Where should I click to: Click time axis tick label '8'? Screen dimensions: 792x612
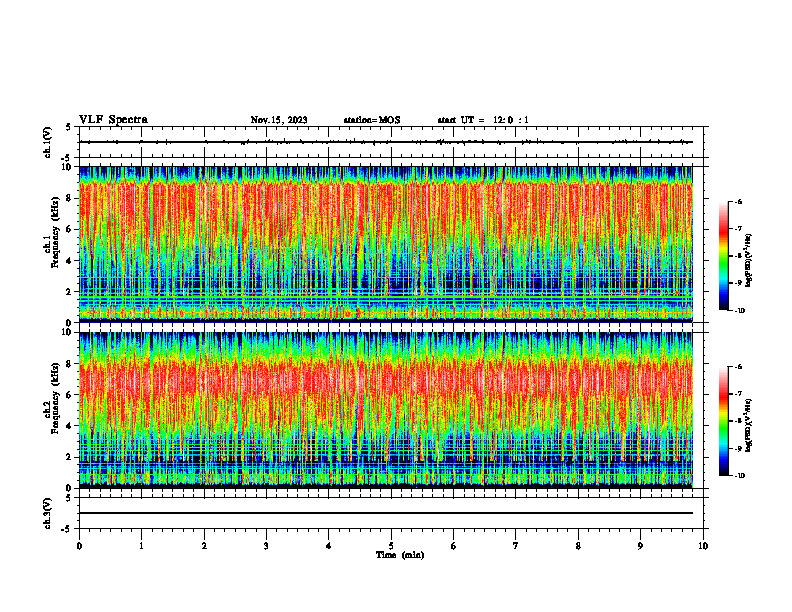coord(578,546)
